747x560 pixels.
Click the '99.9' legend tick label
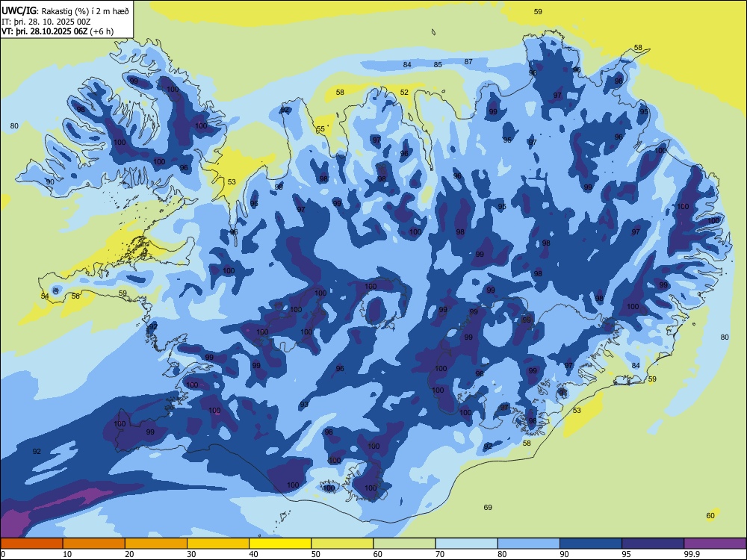click(x=692, y=554)
